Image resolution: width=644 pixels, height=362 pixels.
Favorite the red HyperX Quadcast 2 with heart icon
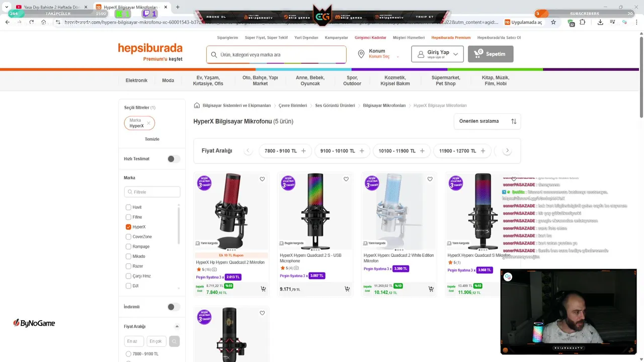coord(262,179)
